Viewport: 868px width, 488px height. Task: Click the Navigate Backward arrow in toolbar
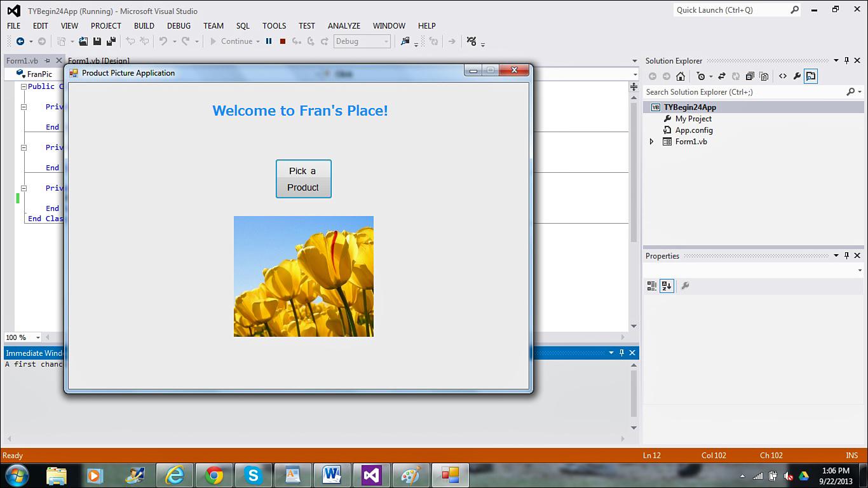tap(20, 41)
